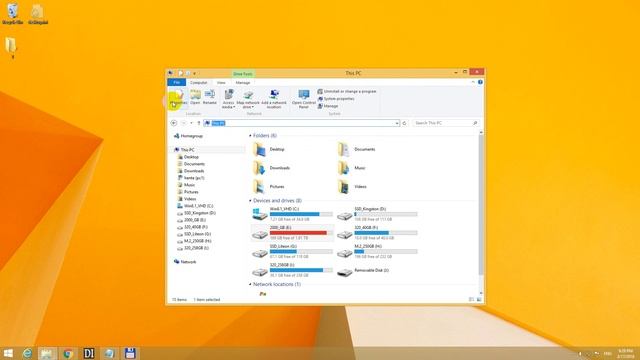Viewport: 640px width, 360px height.
Task: Click the Open ribbon button
Action: coord(195,98)
